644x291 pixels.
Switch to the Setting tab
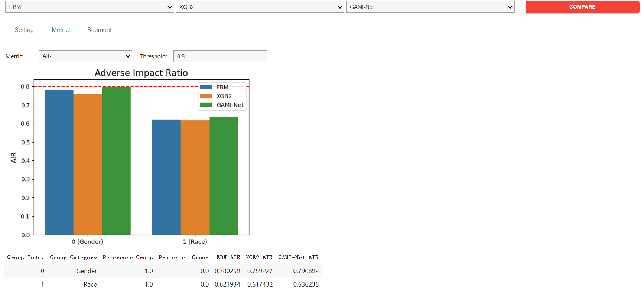tap(24, 30)
